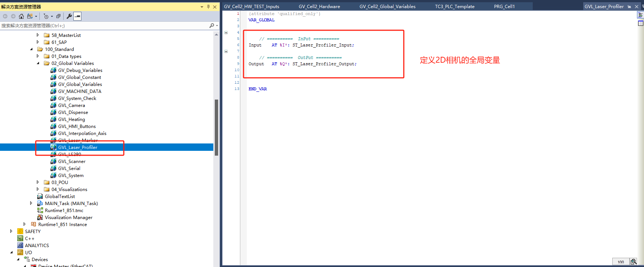Viewport: 644px width, 267px height.
Task: Click the Visualization Manager icon
Action: point(40,217)
